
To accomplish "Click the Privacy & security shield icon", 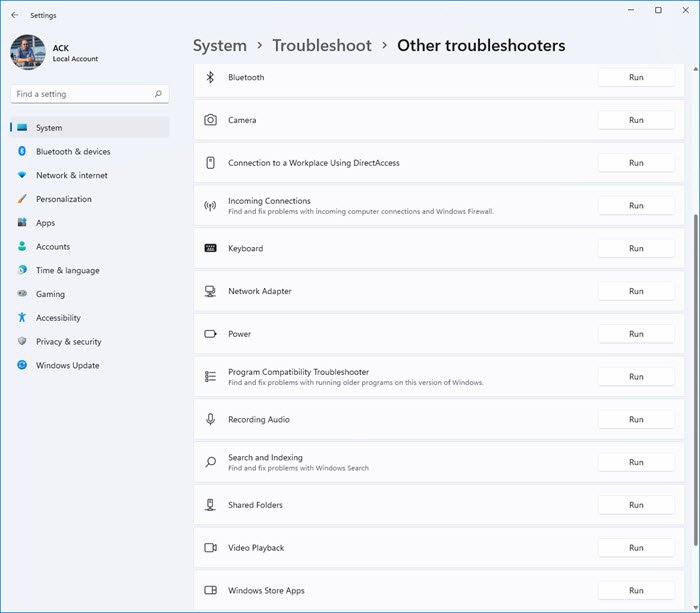I will tap(22, 342).
